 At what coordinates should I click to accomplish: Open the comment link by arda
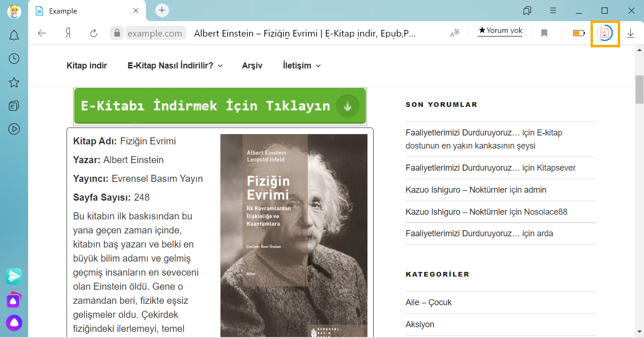[x=479, y=233]
